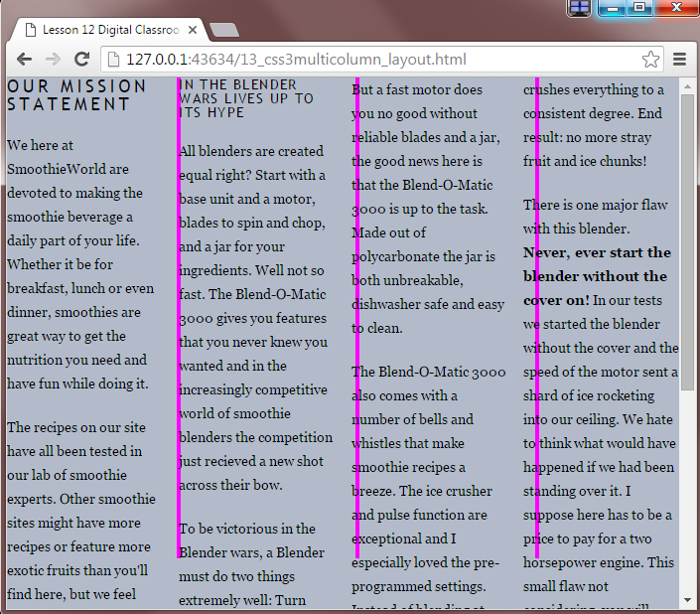Click the scrollbar down arrow
The image size is (700, 614).
(x=687, y=604)
